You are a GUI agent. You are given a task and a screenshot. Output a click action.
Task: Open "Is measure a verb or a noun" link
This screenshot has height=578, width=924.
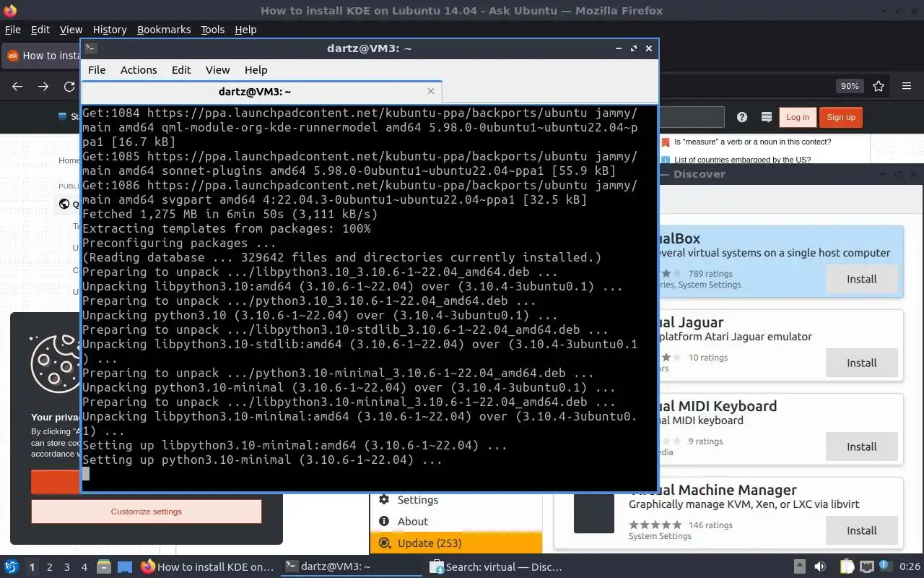pos(752,142)
